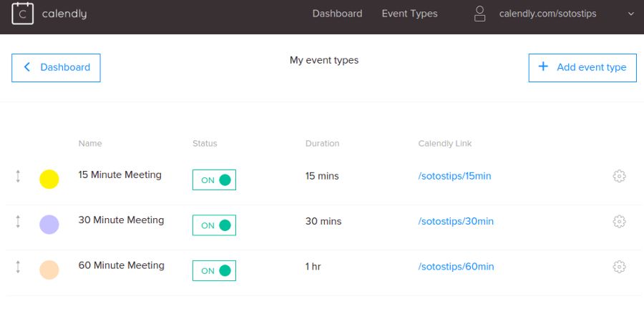The image size is (644, 334).
Task: Open settings gear for 30 Minute Meeting
Action: 620,222
